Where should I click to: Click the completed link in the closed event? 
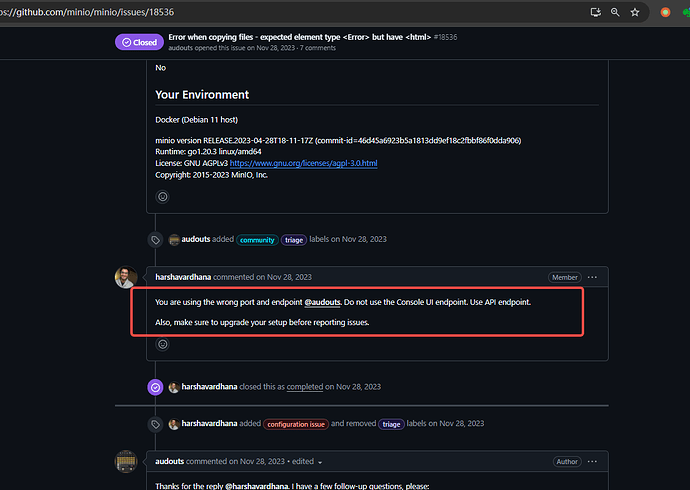coord(304,387)
